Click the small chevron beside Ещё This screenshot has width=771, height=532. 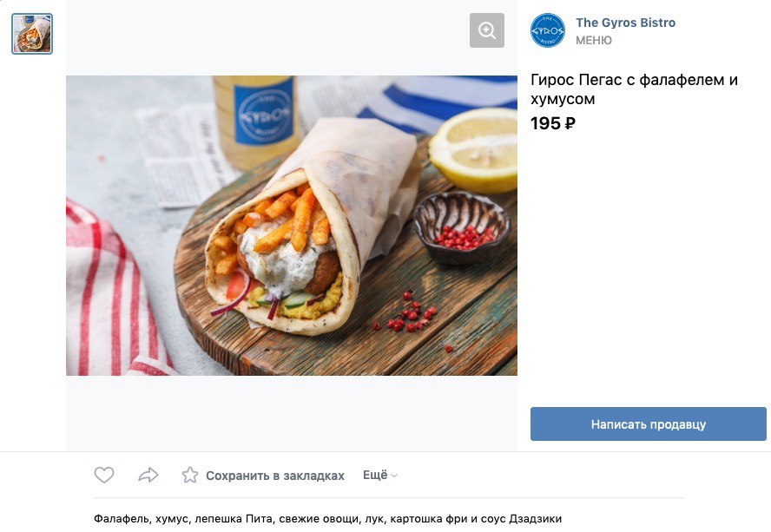pyautogui.click(x=394, y=476)
